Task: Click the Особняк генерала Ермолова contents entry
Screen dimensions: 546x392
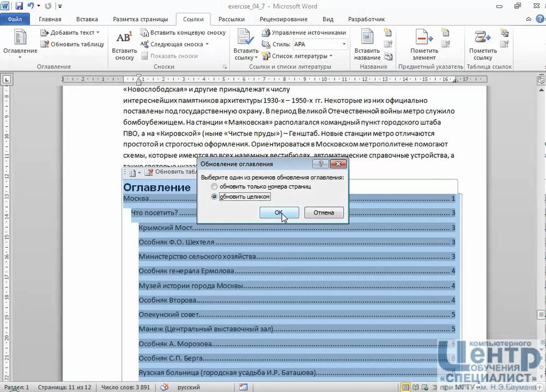Action: point(296,271)
